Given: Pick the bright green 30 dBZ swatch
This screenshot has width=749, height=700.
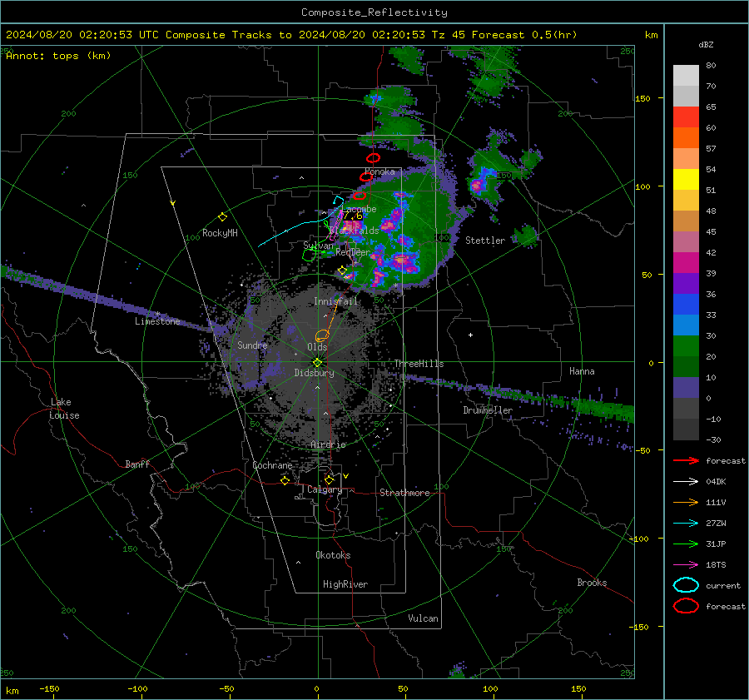Looking at the screenshot, I should coord(686,346).
